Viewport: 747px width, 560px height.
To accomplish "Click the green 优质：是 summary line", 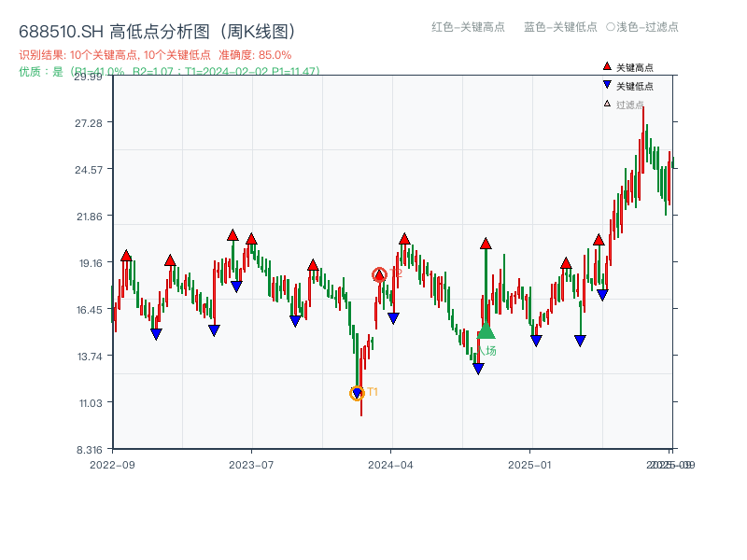I will 169,72.
